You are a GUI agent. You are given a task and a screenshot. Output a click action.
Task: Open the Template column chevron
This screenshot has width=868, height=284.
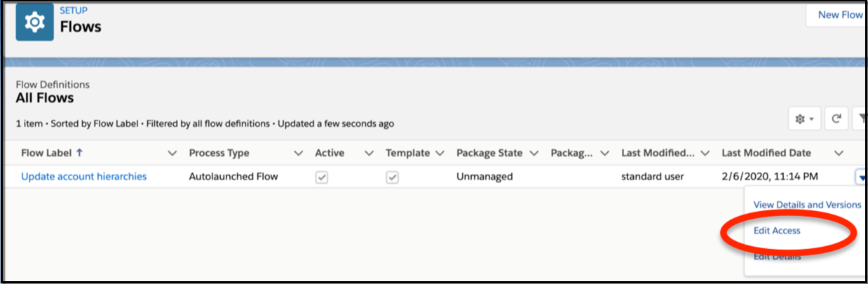440,153
